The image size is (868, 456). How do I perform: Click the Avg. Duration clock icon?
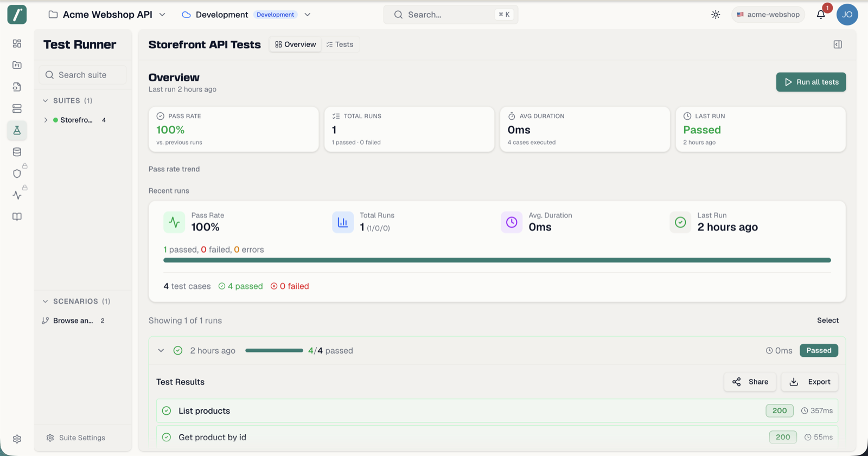click(512, 222)
